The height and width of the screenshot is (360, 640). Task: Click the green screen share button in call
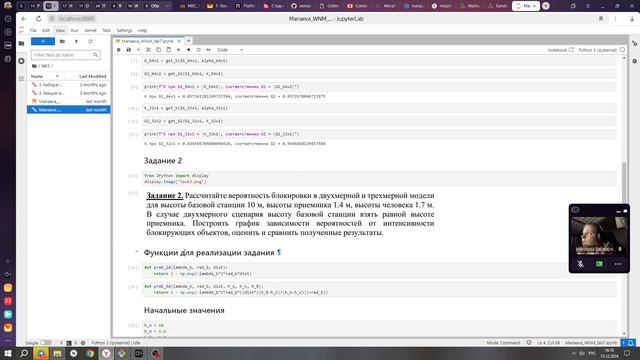click(599, 264)
